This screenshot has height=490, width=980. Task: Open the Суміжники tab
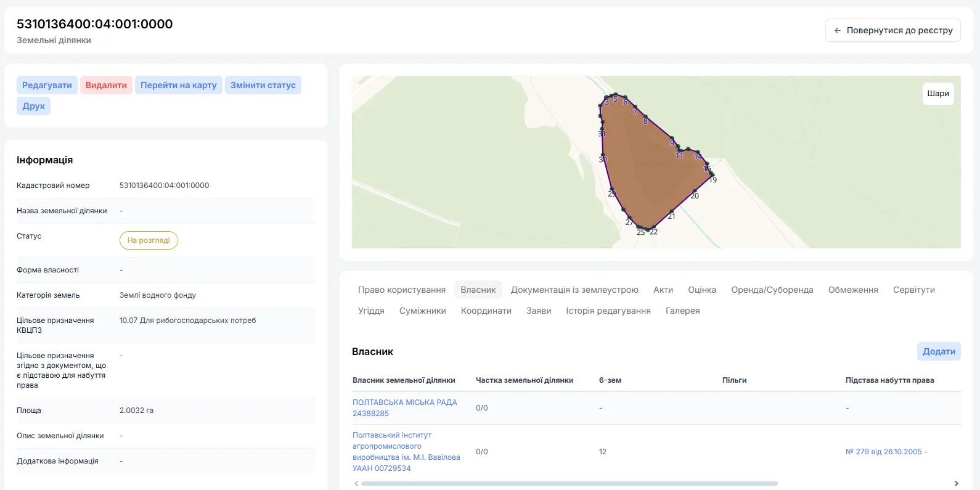pos(423,311)
